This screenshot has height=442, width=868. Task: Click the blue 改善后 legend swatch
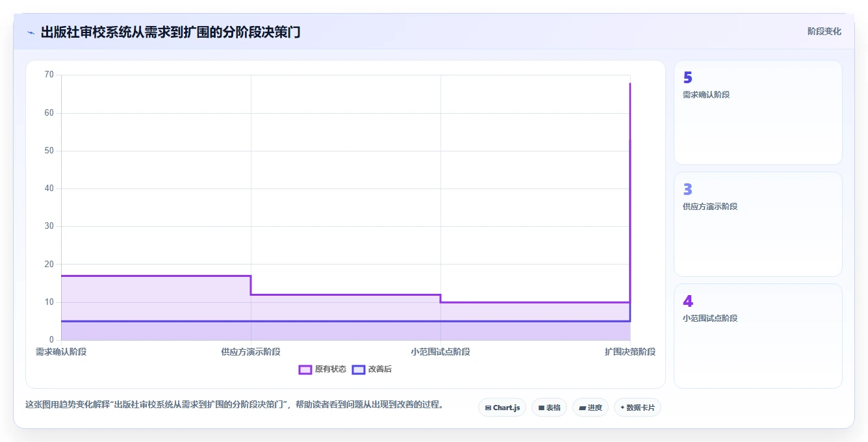[x=358, y=369]
